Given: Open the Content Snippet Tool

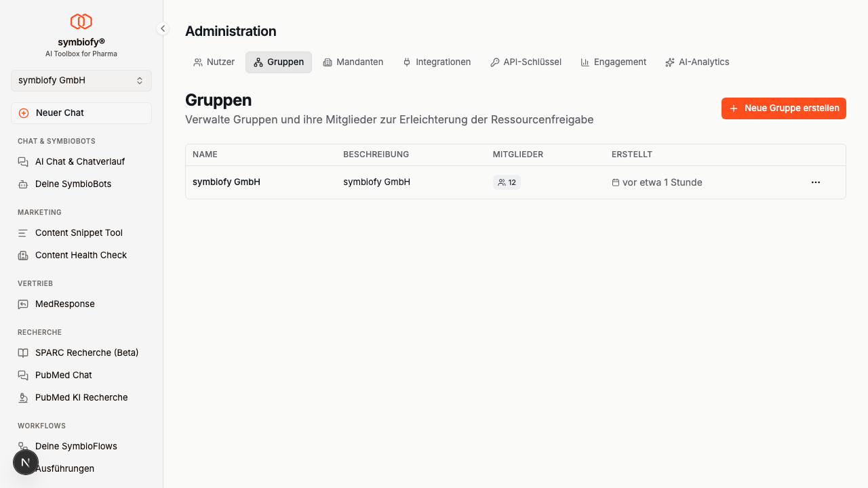Looking at the screenshot, I should pos(79,232).
